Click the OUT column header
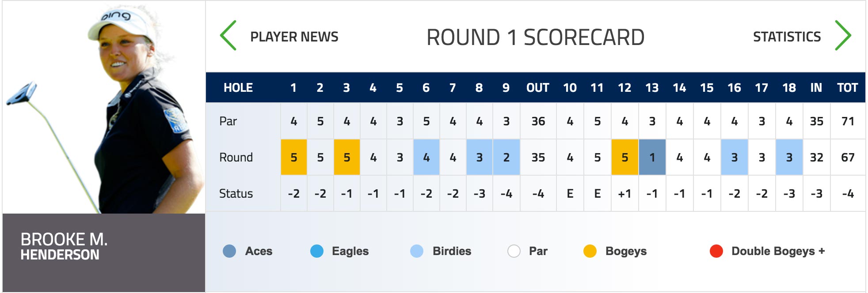The image size is (868, 293). pyautogui.click(x=538, y=88)
